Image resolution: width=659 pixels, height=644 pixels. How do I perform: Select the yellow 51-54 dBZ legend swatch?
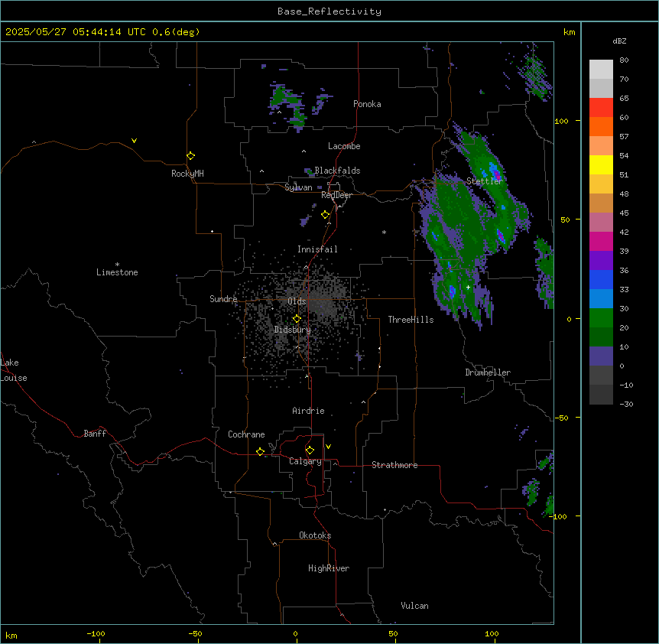tap(601, 164)
